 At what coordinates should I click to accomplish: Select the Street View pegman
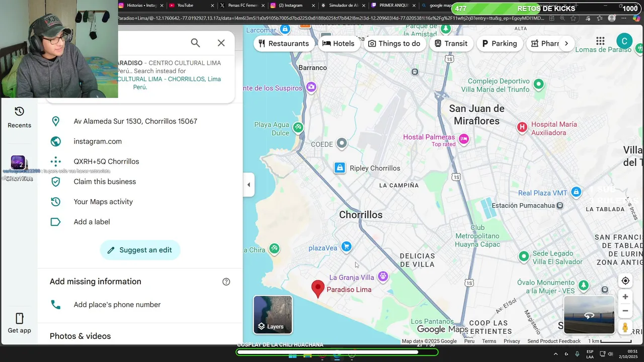[625, 327]
